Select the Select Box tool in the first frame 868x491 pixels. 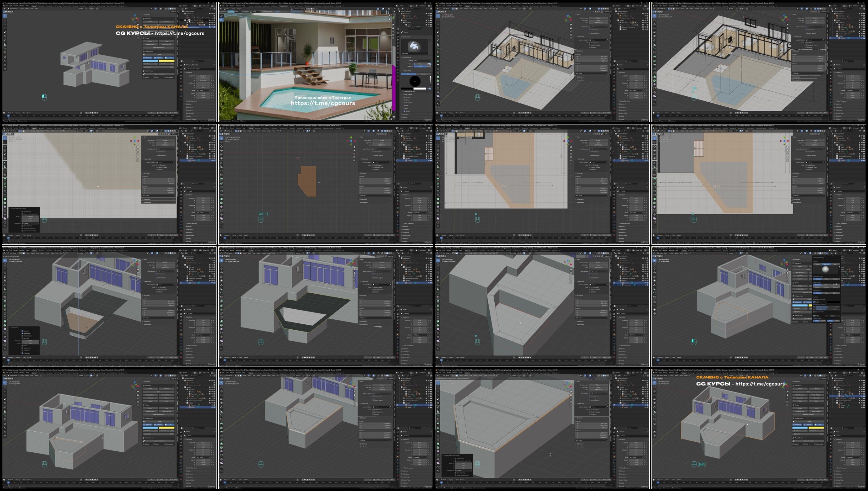5,16
